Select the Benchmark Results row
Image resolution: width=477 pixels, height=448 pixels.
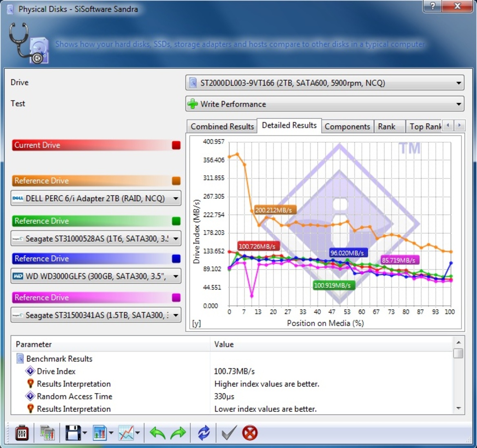(x=232, y=359)
